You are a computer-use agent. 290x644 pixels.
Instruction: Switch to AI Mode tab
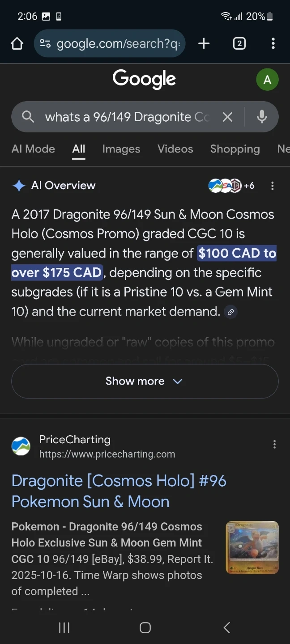pos(33,149)
